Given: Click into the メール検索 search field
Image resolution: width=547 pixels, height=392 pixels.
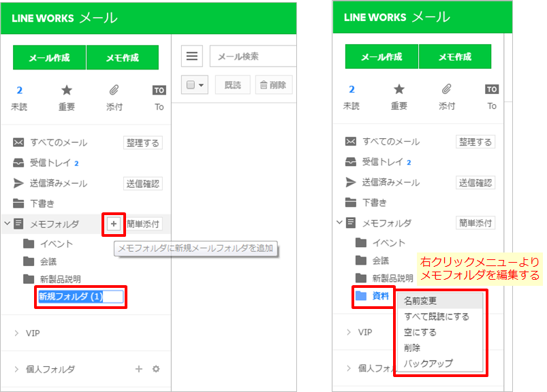Looking at the screenshot, I should (252, 56).
